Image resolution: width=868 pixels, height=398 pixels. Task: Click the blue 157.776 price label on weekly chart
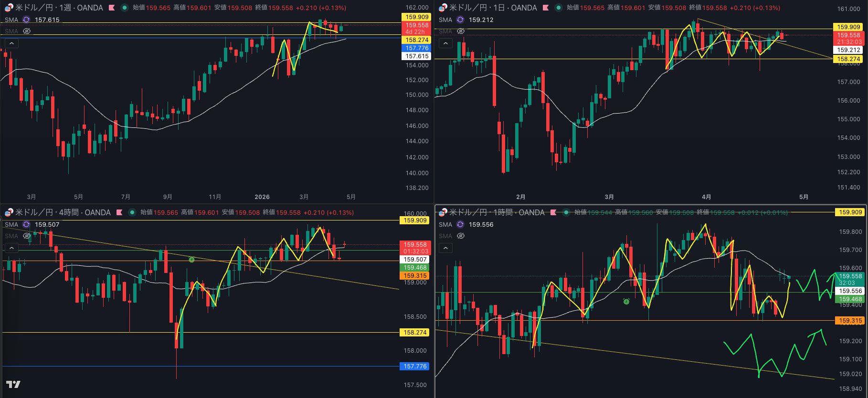tap(417, 48)
